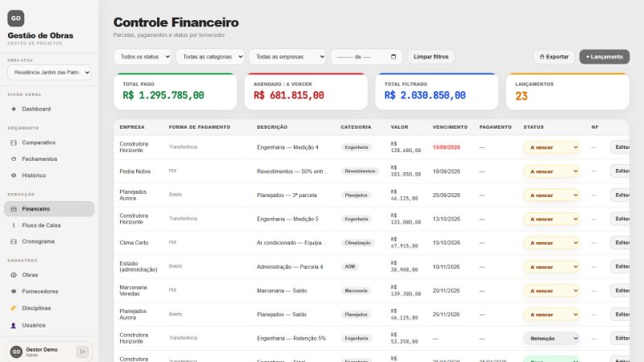
Task: Click the Marcenaria category tag
Action: (x=356, y=290)
